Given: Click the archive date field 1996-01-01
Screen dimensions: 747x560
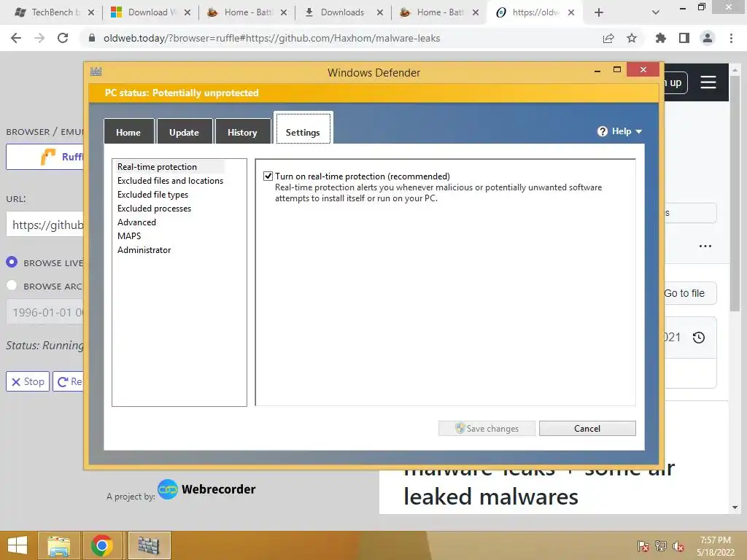Looking at the screenshot, I should (45, 312).
